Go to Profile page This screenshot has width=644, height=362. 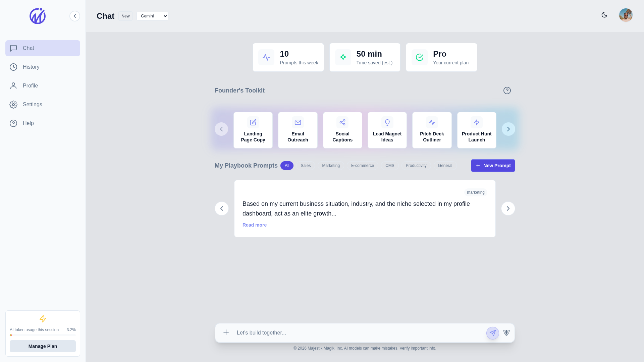coord(43,86)
